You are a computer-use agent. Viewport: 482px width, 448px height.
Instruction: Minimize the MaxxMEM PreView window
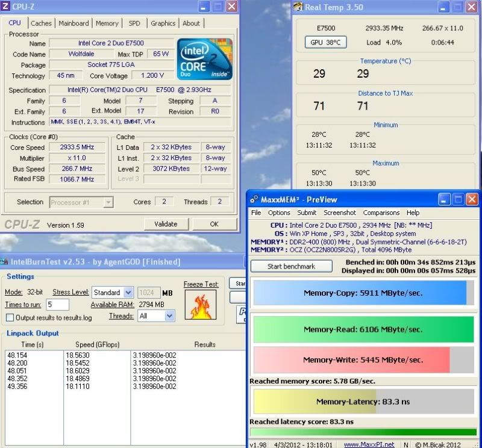(x=443, y=200)
